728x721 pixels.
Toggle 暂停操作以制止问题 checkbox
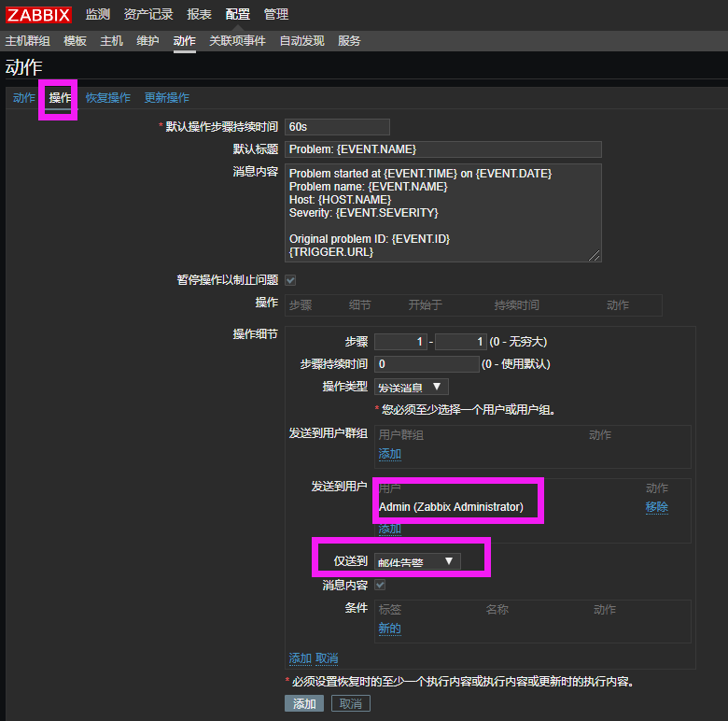coord(290,280)
